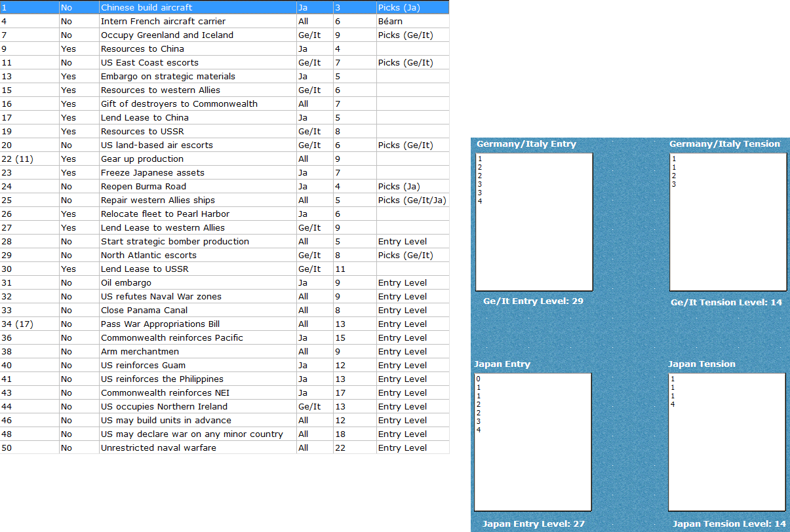Click 'Picks (Ge/It/Ja)' cell
This screenshot has width=790, height=532.
(413, 200)
